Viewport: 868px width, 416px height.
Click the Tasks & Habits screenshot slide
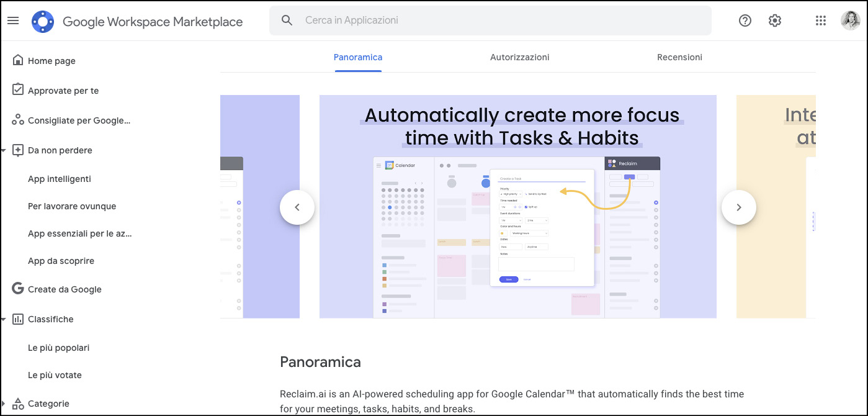tap(518, 207)
